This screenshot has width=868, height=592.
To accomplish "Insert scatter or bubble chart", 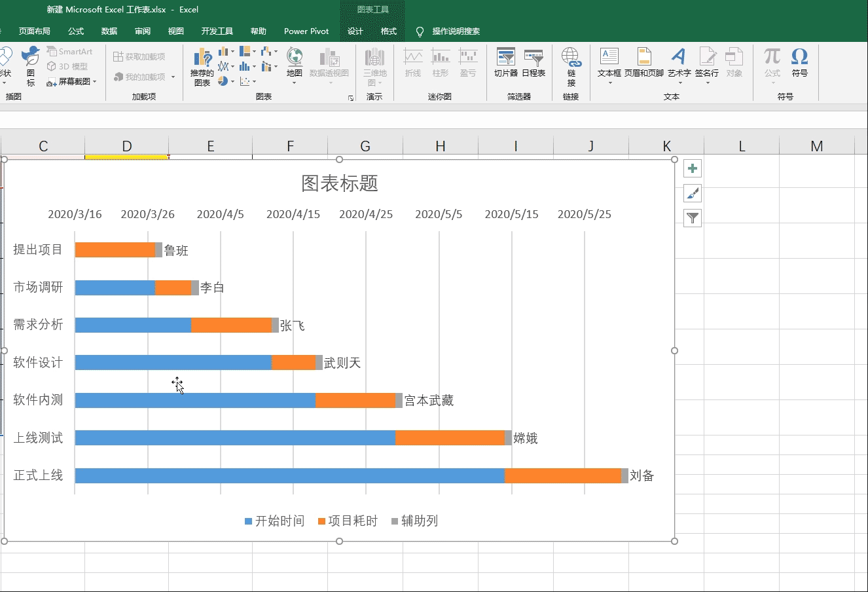I will 244,81.
